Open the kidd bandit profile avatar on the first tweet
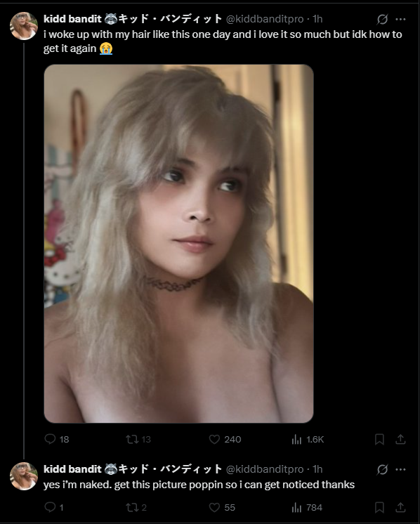This screenshot has height=524, width=420. coord(24,26)
